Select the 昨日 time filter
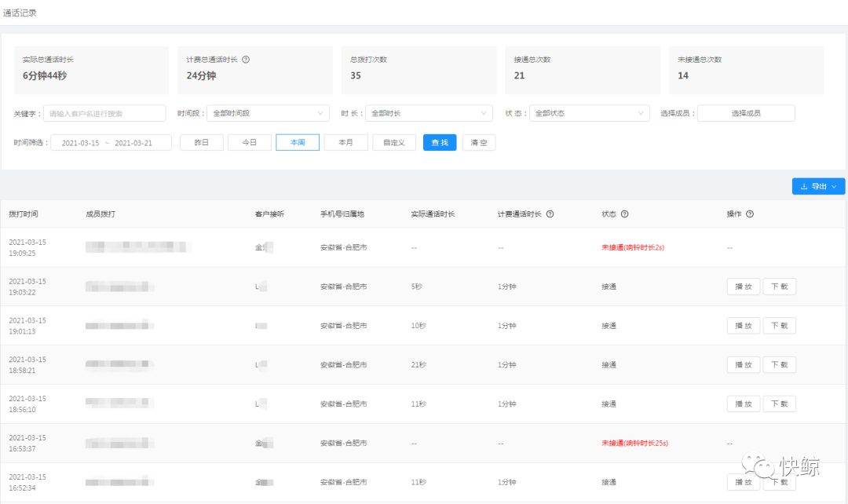Screen dimensions: 848x504 click(202, 143)
